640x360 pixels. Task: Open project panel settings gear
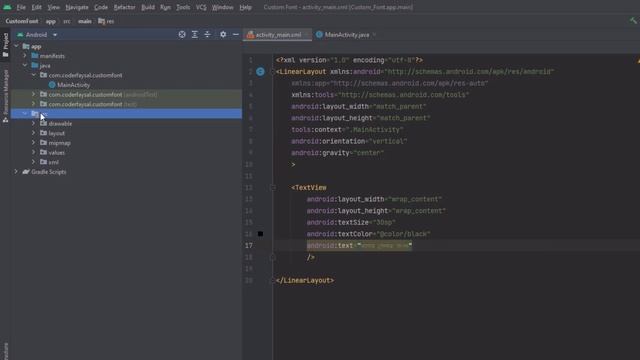pos(223,35)
